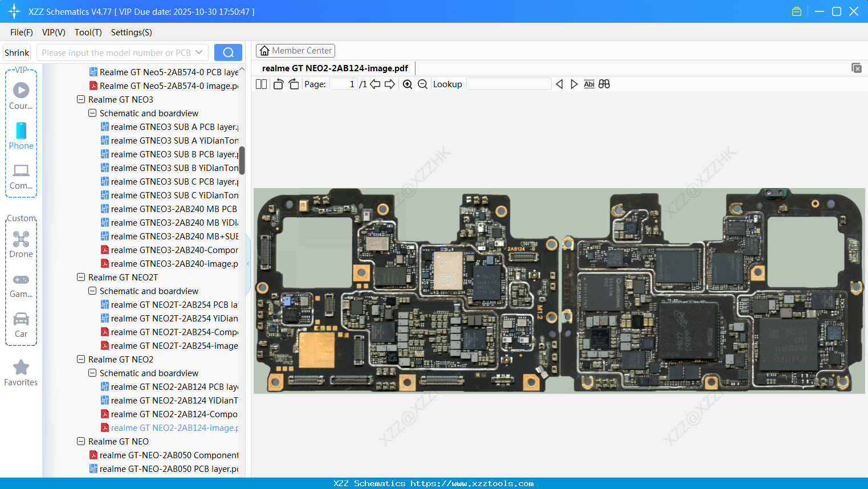Open realme GTNEO3 SUB A PCB layer file

[170, 127]
